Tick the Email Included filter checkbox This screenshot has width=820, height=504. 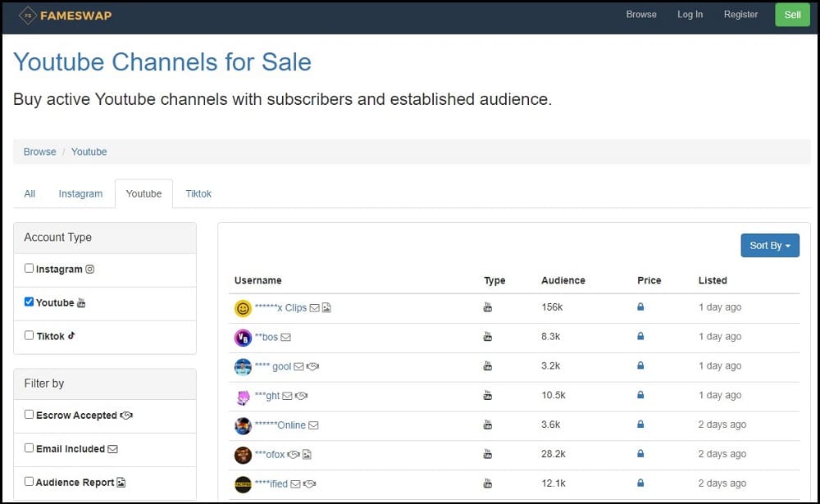click(29, 447)
